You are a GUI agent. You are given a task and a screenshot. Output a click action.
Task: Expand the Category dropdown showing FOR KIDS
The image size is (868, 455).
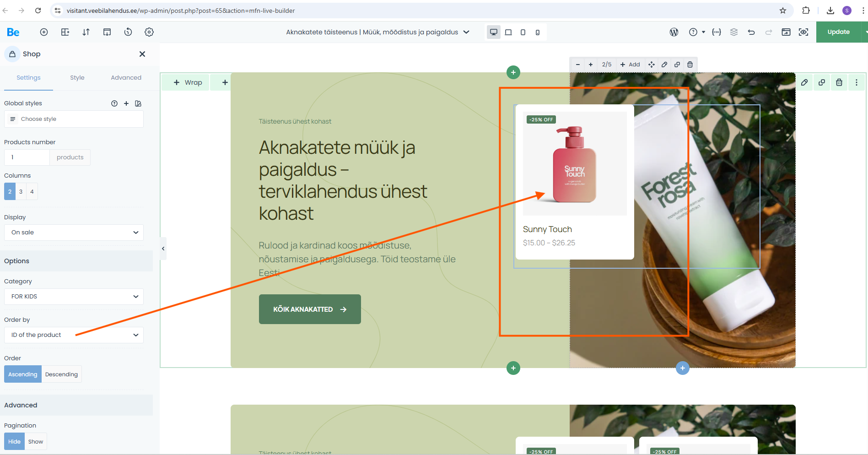click(74, 297)
